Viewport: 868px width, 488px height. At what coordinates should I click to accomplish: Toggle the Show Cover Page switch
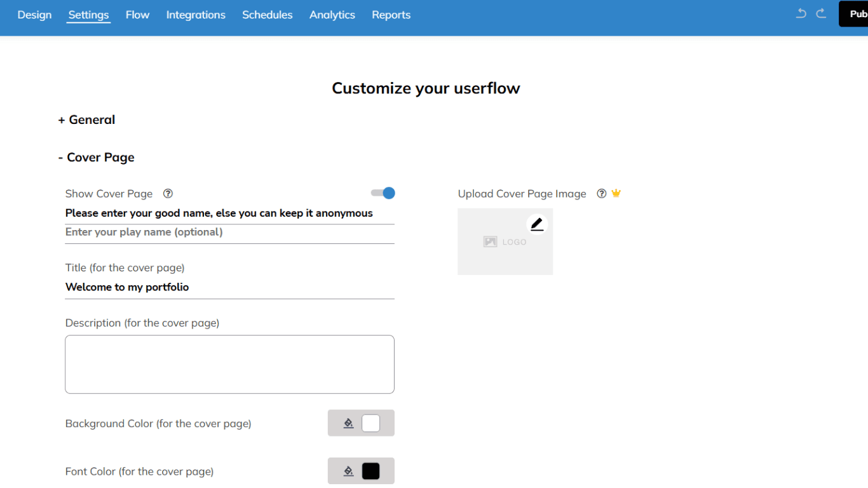(x=383, y=193)
